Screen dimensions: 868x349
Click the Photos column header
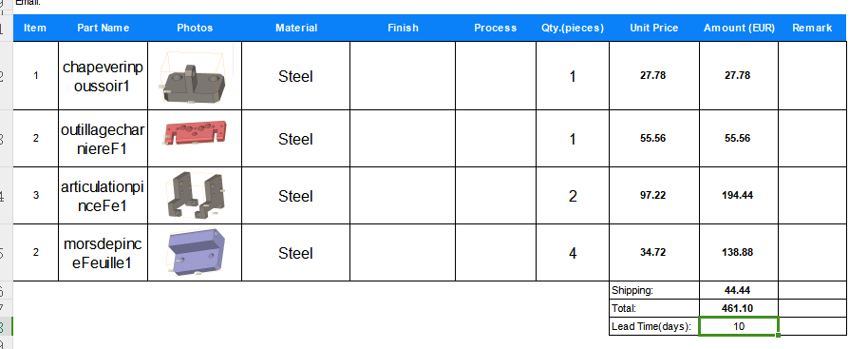(x=195, y=28)
